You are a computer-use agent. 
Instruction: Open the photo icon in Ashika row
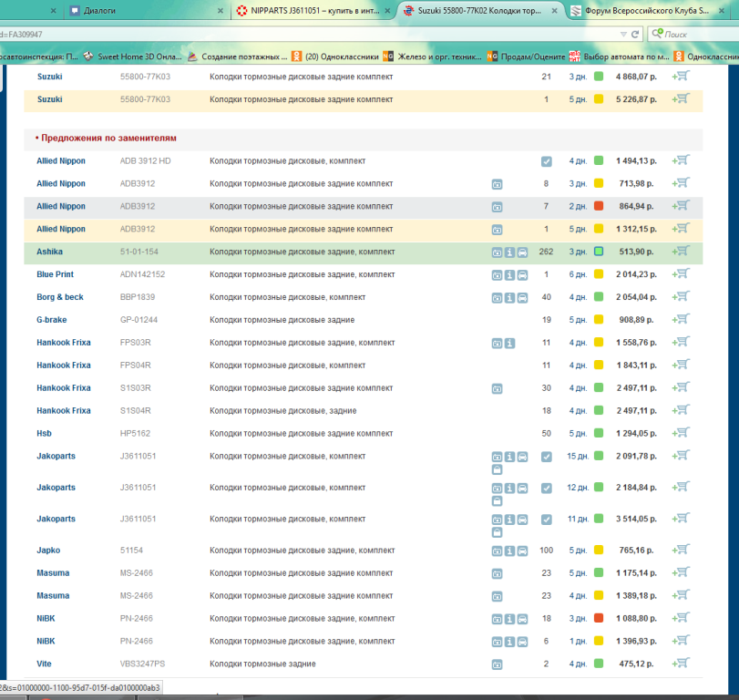point(497,252)
